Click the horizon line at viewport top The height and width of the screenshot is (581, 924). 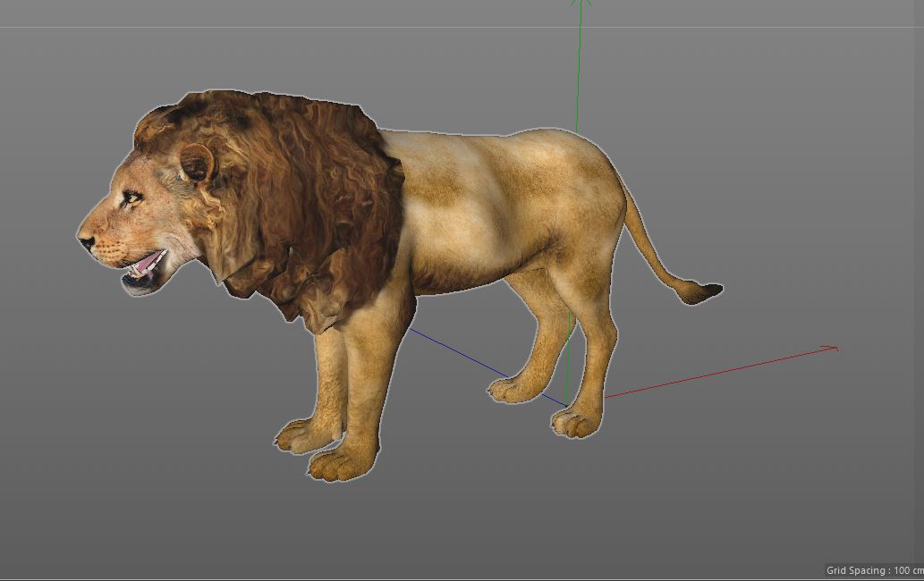(x=462, y=27)
